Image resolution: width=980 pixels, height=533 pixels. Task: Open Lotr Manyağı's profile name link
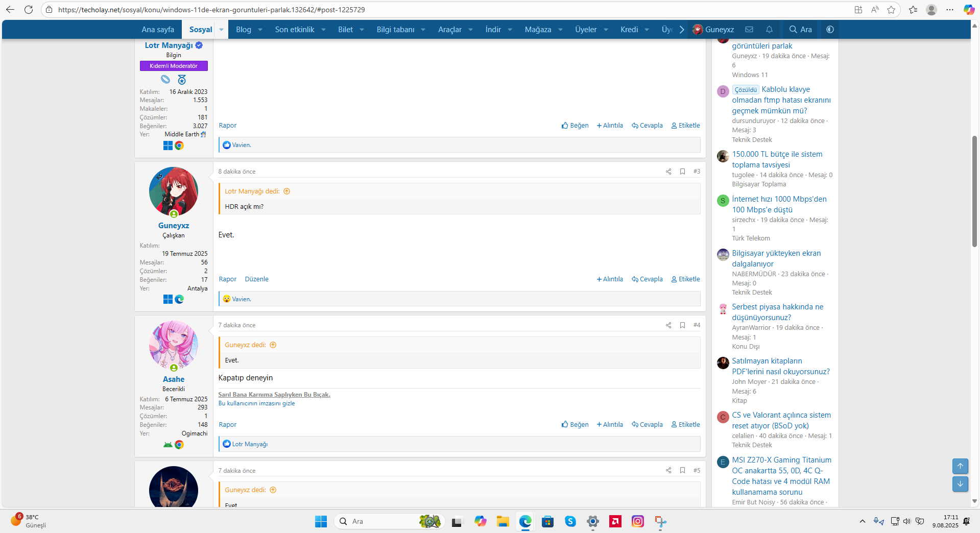click(169, 45)
